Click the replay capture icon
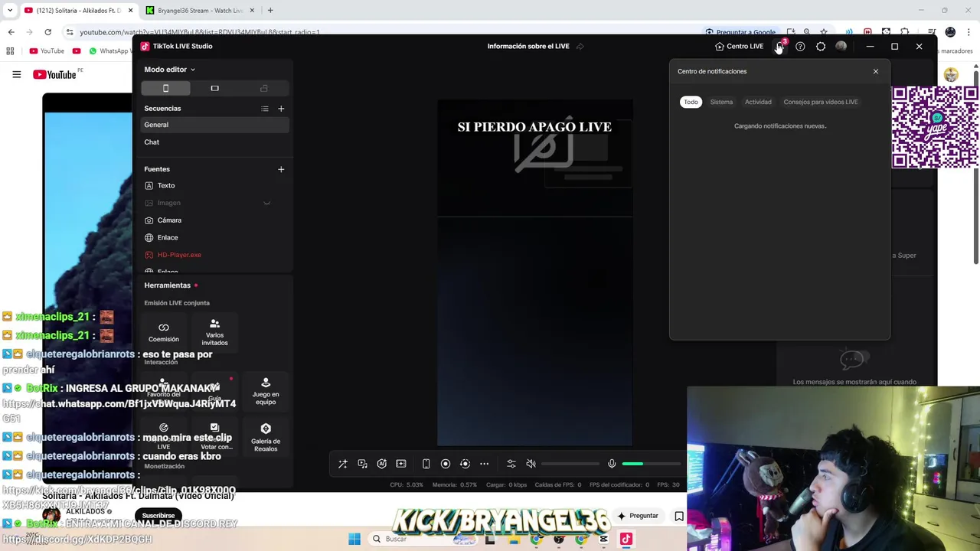This screenshot has width=980, height=551. [465, 464]
